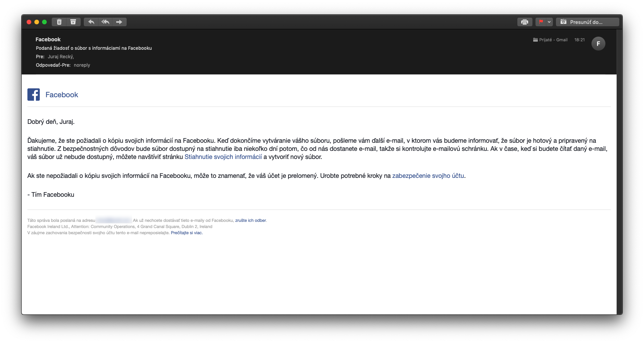Viewport: 644px width, 343px height.
Task: Click 'zrušte ich odber' unsubscribe link
Action: coord(251,221)
